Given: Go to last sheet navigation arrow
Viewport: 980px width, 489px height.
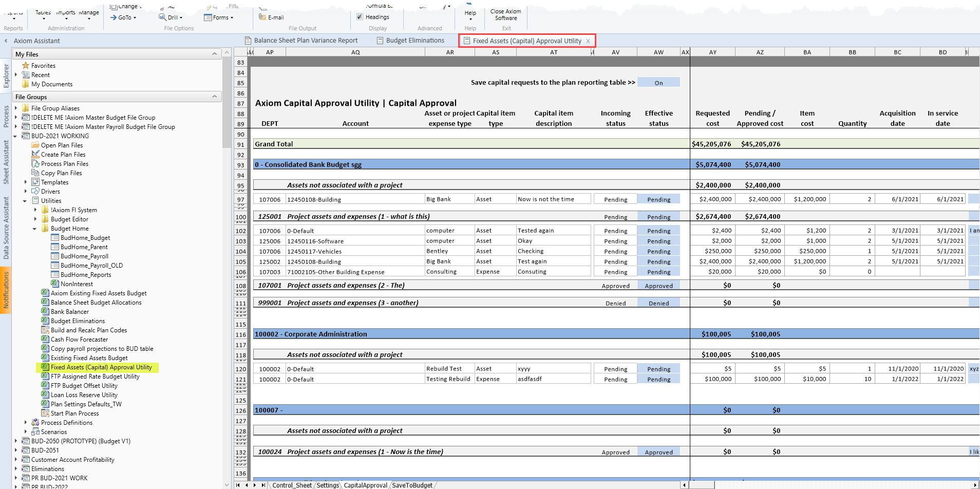Looking at the screenshot, I should click(263, 485).
